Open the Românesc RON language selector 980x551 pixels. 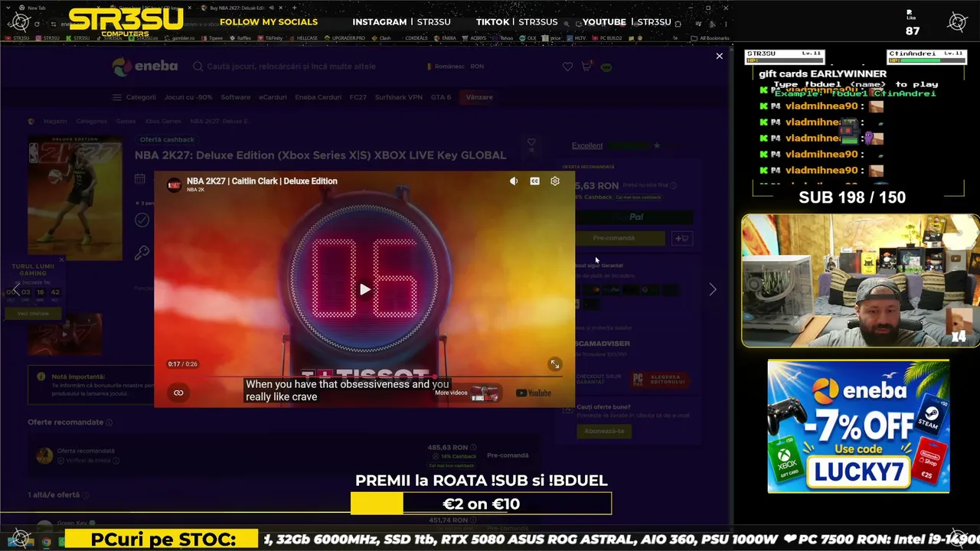point(456,67)
